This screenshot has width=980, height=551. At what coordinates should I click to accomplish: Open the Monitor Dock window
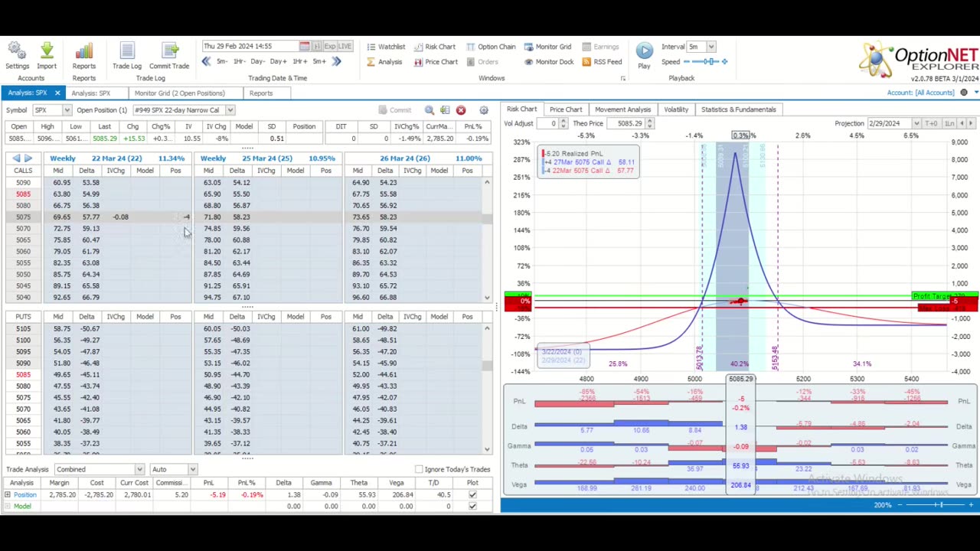click(x=548, y=62)
